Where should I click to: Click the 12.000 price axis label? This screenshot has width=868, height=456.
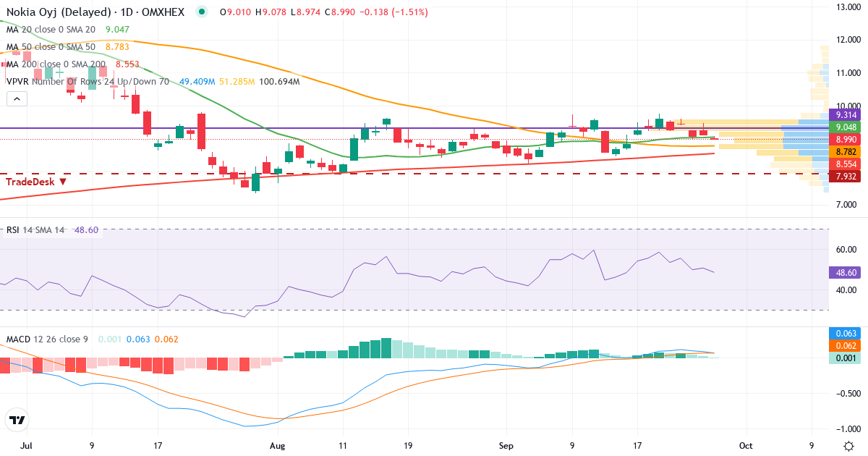847,40
